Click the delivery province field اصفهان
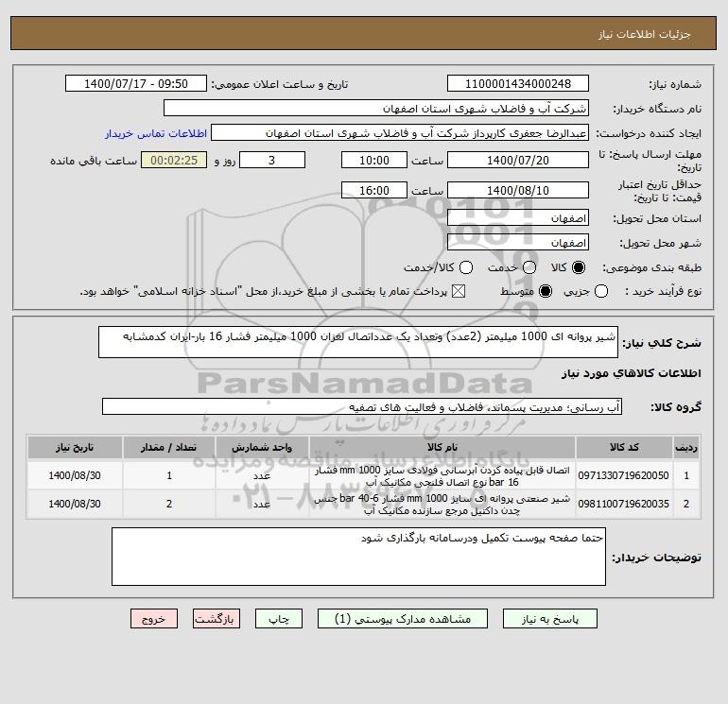The width and height of the screenshot is (728, 704). pyautogui.click(x=518, y=217)
